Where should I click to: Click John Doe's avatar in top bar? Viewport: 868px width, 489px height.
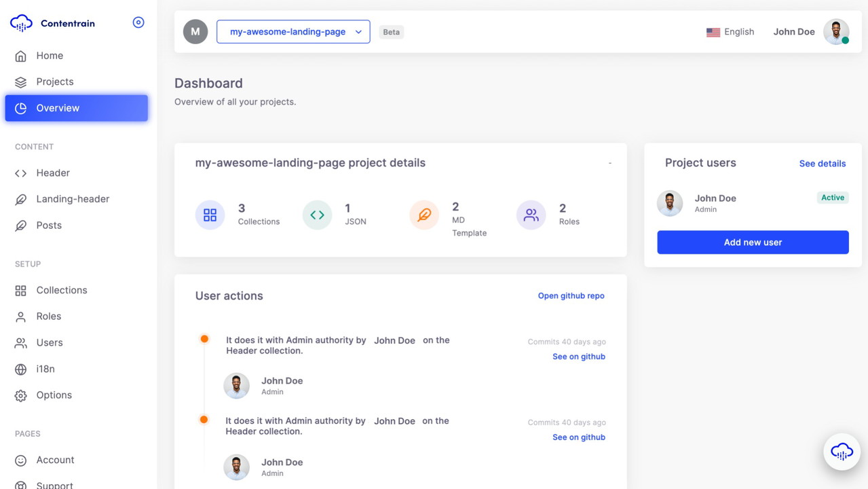(836, 32)
